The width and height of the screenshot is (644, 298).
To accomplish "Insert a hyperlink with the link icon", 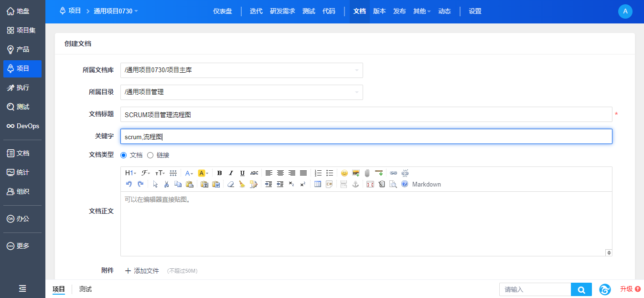I will (x=394, y=173).
